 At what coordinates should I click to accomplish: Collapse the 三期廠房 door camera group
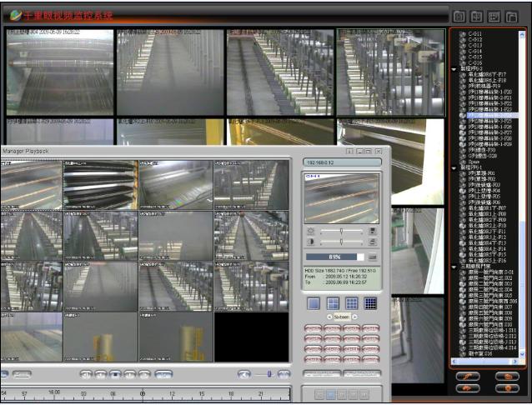pos(454,267)
